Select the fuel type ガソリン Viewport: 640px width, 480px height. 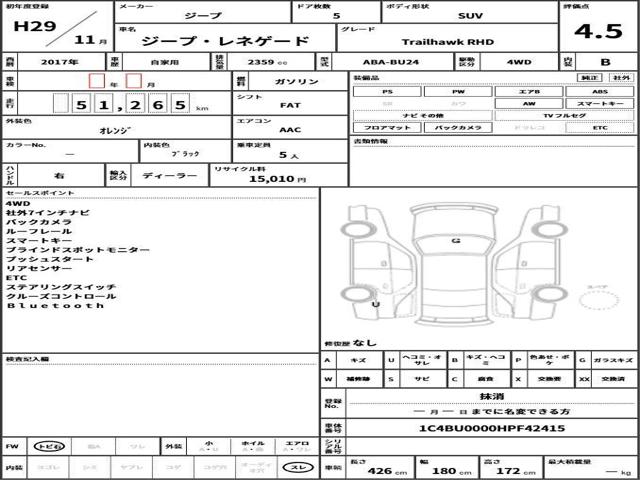click(297, 81)
